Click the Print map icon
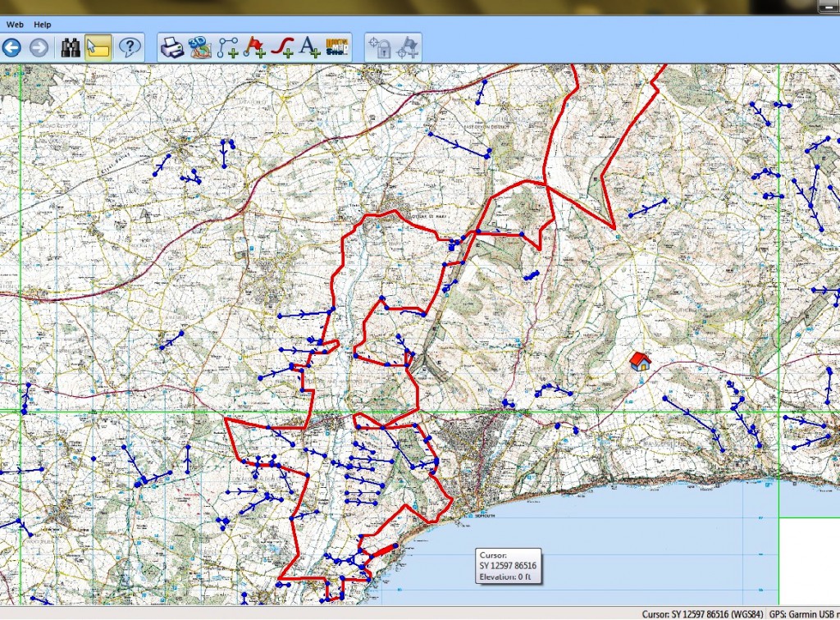Viewport: 840px width, 620px height. click(x=171, y=48)
